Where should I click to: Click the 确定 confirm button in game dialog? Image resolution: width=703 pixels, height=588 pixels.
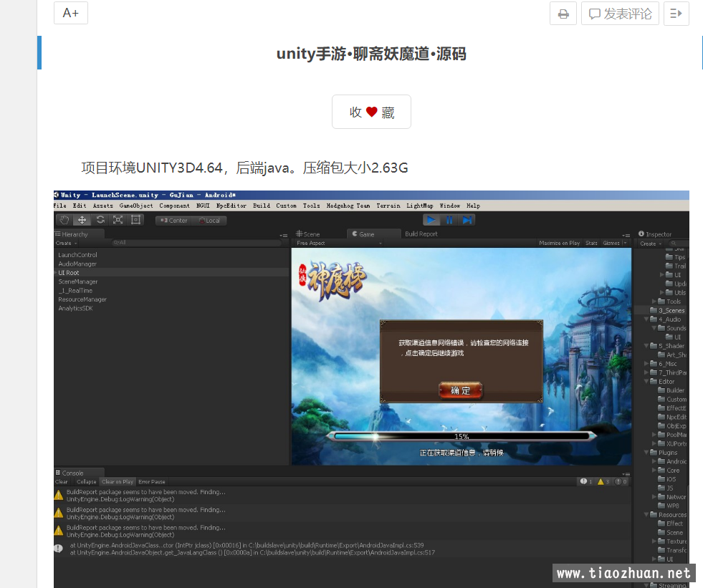pos(461,390)
